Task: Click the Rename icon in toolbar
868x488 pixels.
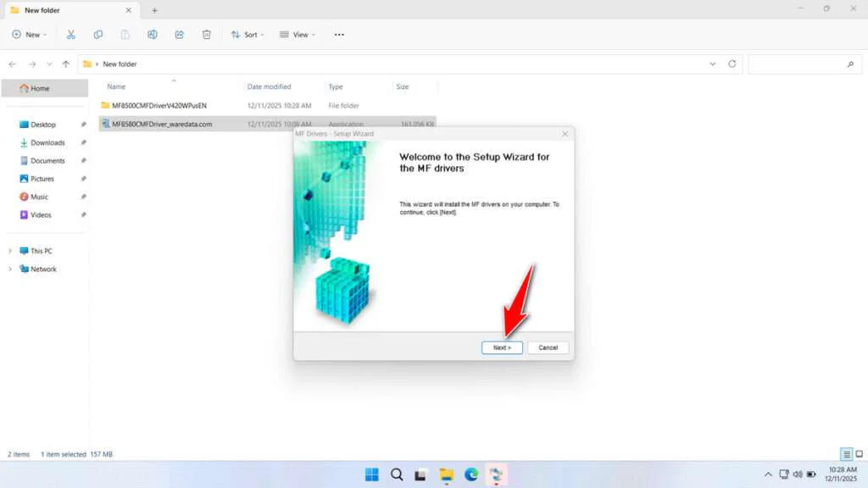Action: pyautogui.click(x=153, y=35)
